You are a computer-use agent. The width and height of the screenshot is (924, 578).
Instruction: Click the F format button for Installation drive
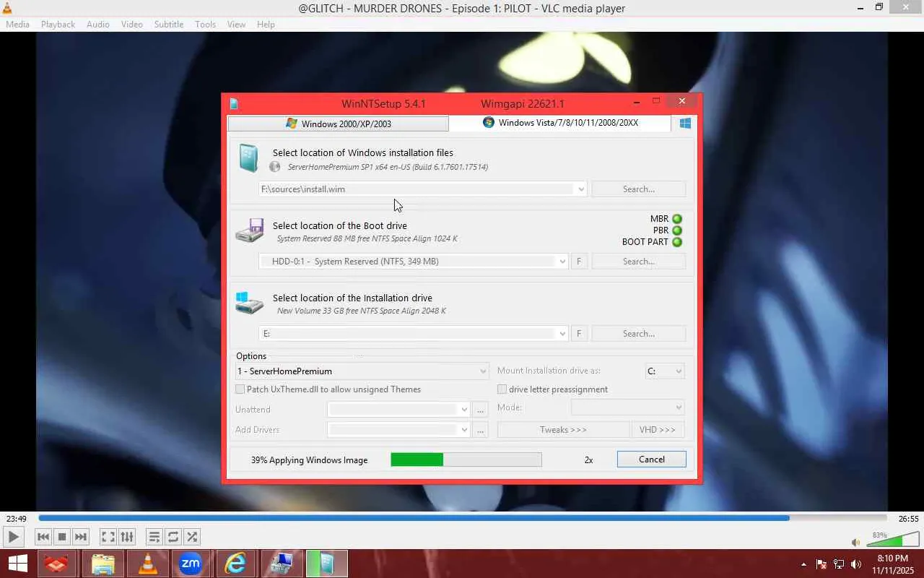[579, 334]
